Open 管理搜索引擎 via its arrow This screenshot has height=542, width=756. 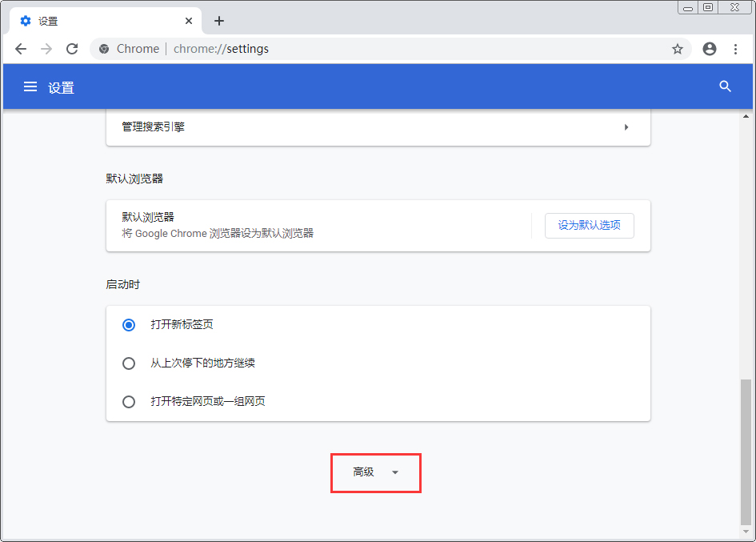click(626, 126)
